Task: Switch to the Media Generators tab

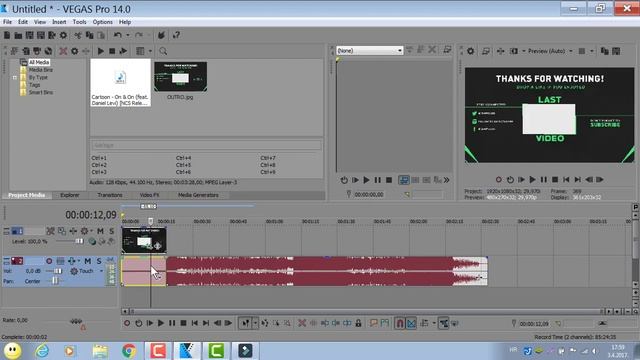Action: coord(198,195)
